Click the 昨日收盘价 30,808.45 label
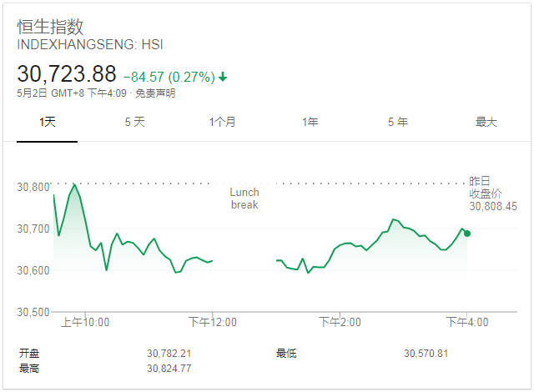534x392 pixels. click(493, 193)
